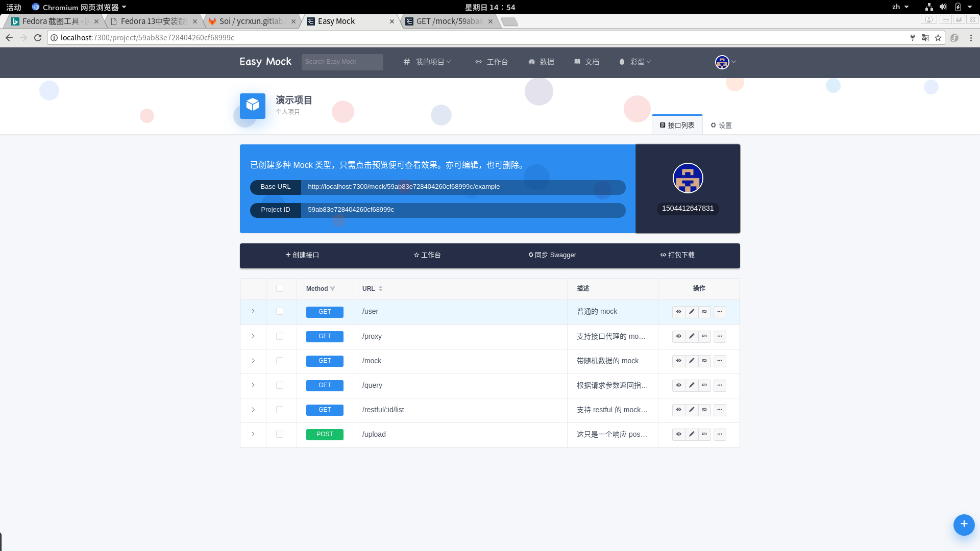This screenshot has height=551, width=980.
Task: Open 数据 in the top navbar
Action: coord(541,62)
